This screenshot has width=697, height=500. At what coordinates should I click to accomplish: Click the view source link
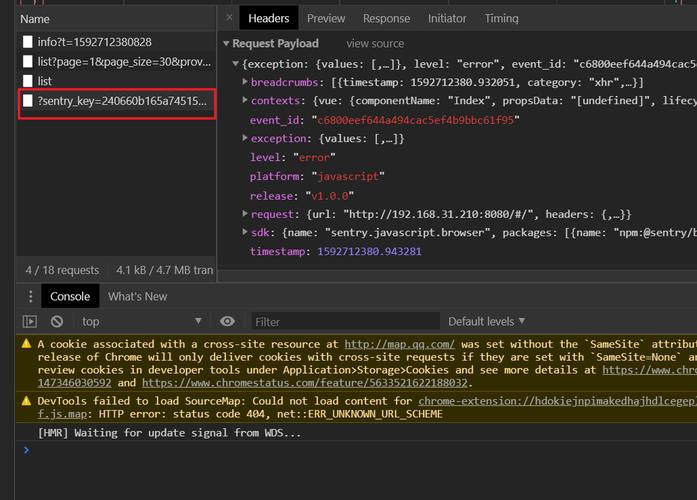click(x=375, y=44)
